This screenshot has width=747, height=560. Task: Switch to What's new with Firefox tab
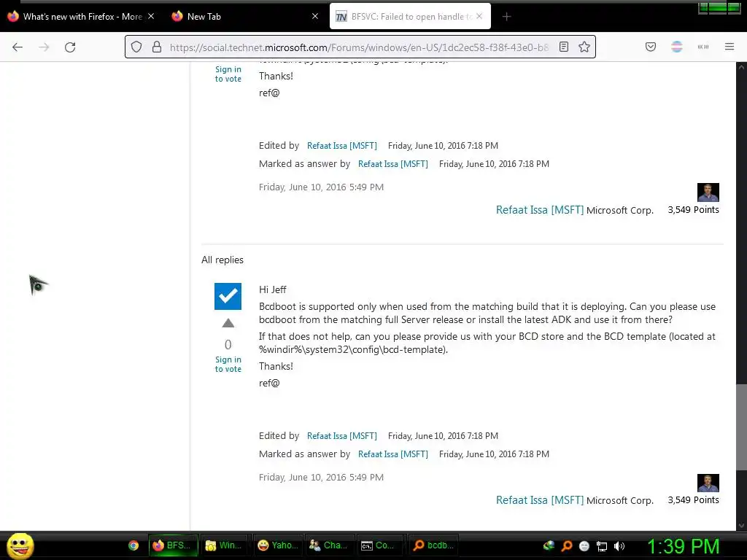82,16
